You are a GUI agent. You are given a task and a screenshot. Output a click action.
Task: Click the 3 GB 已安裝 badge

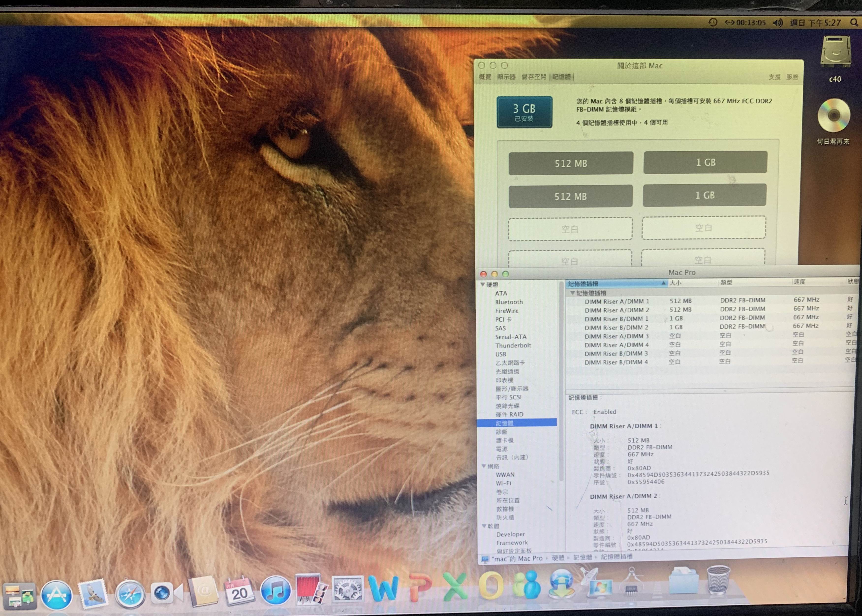click(524, 112)
